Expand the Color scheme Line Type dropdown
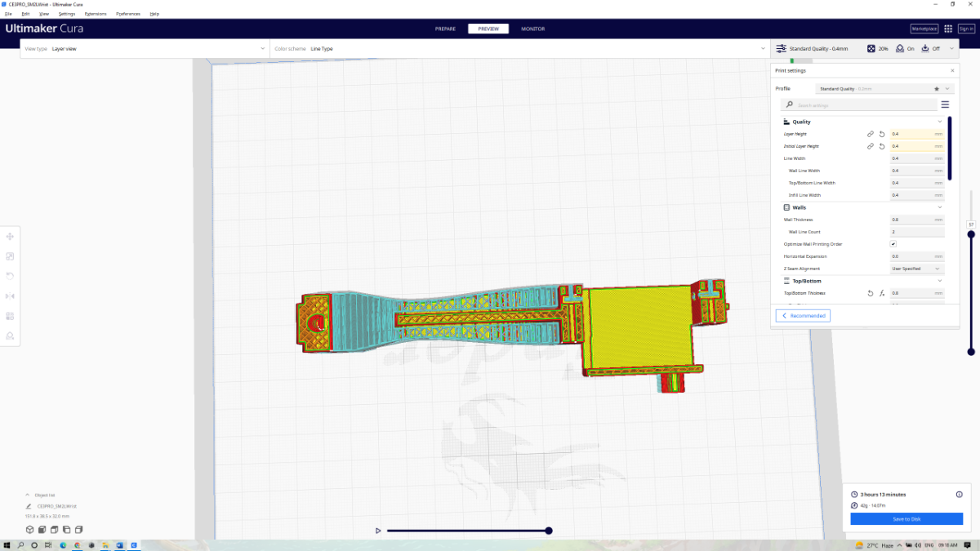 click(x=519, y=49)
